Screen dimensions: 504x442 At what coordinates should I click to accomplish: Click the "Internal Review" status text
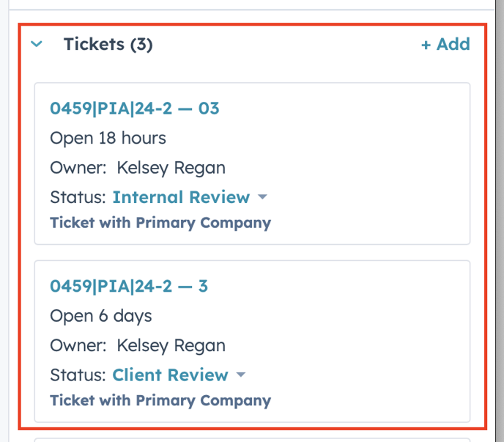(181, 197)
